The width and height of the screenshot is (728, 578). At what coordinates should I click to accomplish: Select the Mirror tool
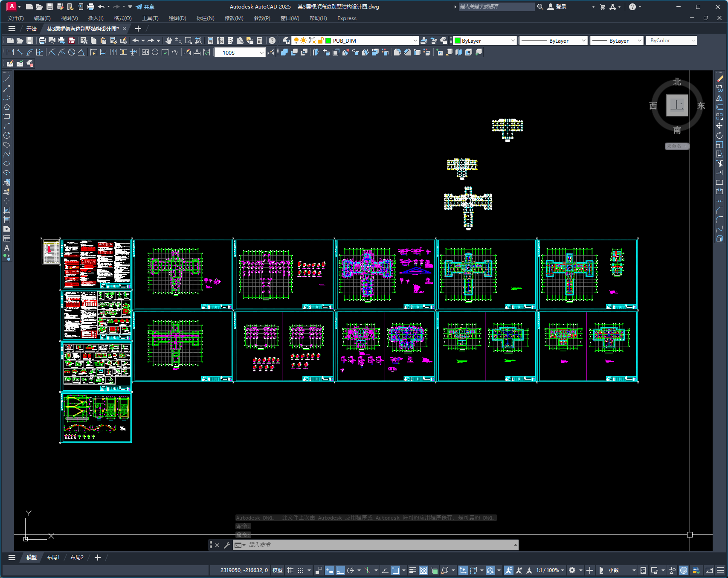[719, 98]
